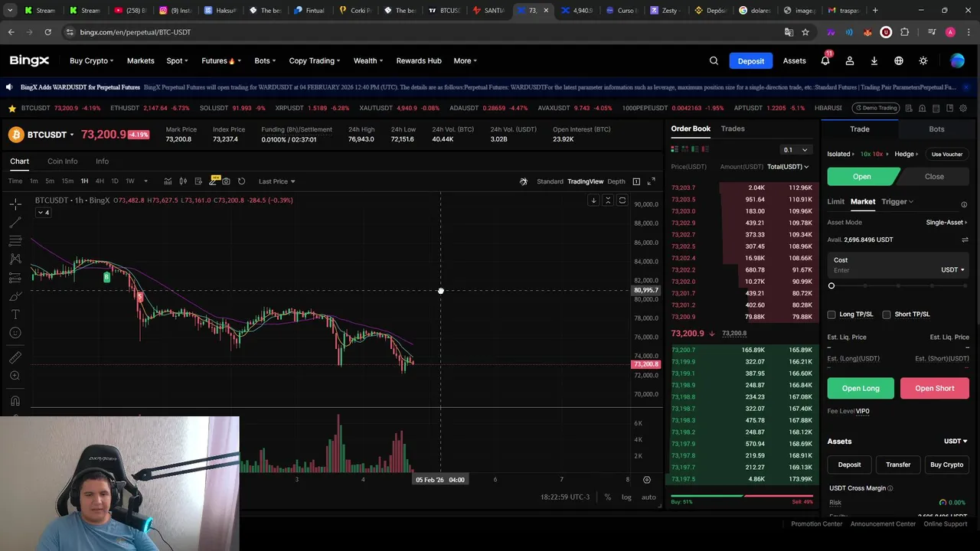The height and width of the screenshot is (551, 980).
Task: Open the language globe icon
Action: pos(899,60)
